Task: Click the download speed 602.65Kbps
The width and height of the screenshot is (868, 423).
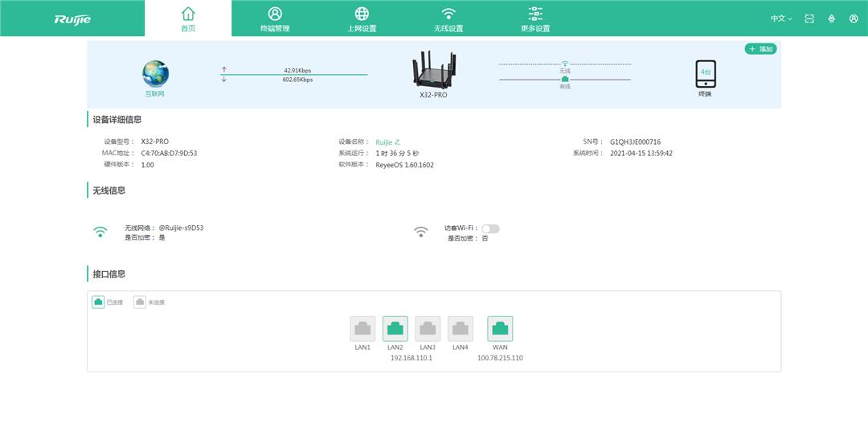Action: [x=298, y=80]
